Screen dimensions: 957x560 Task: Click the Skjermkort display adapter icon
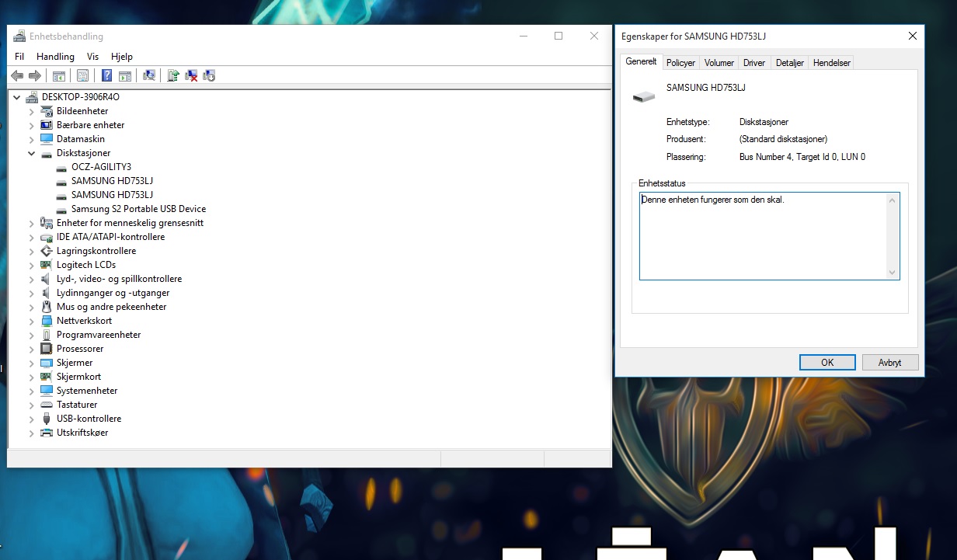pos(47,377)
